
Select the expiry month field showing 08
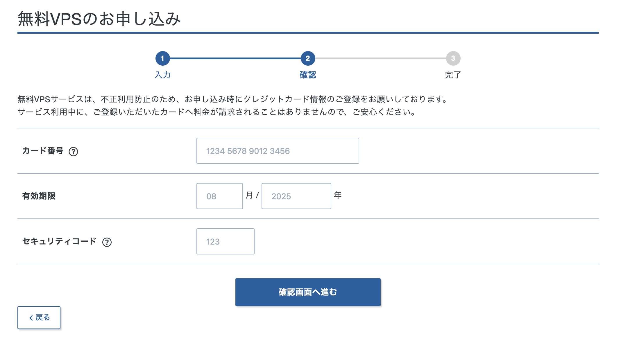[219, 196]
